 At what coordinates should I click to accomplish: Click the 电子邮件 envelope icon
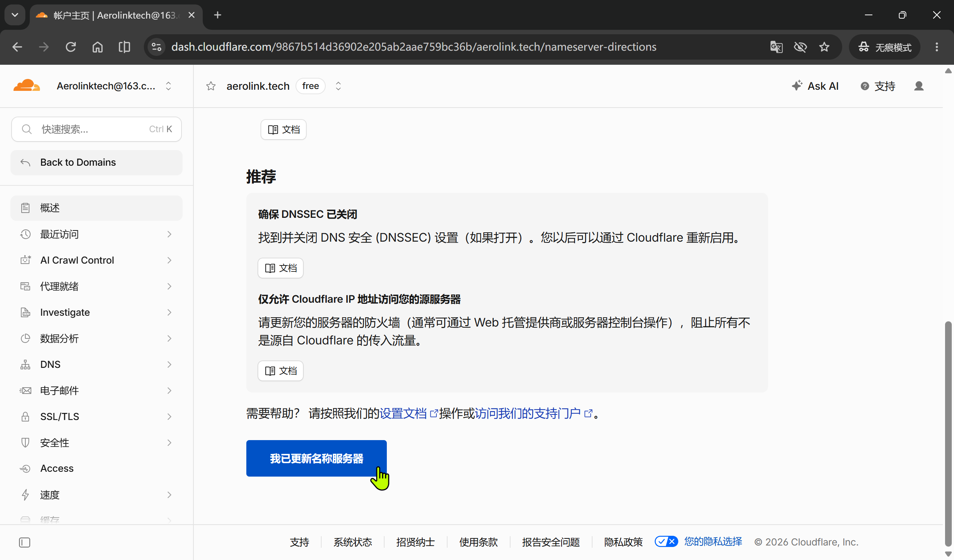click(x=25, y=391)
